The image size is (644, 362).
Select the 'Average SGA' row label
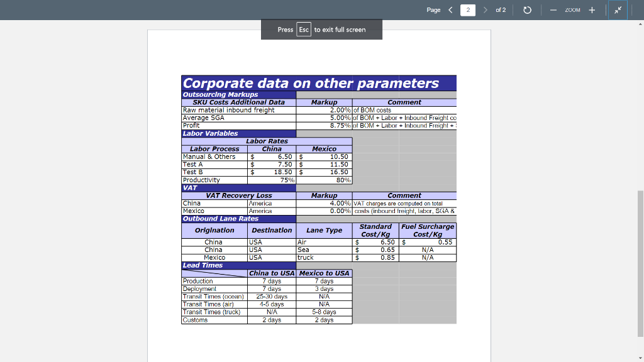(204, 118)
